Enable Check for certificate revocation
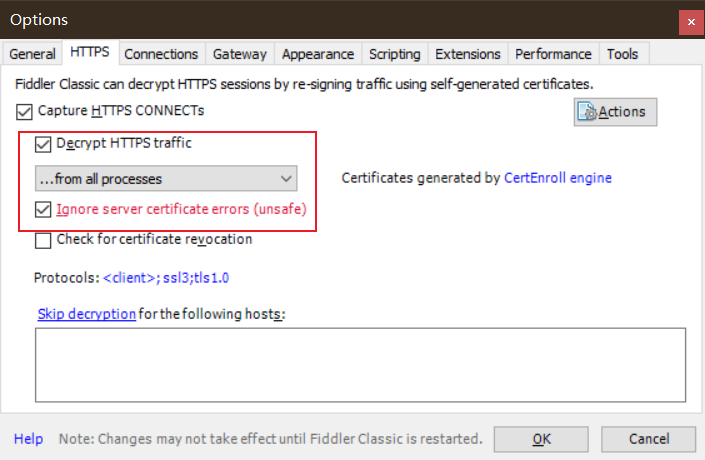This screenshot has width=705, height=460. click(43, 240)
